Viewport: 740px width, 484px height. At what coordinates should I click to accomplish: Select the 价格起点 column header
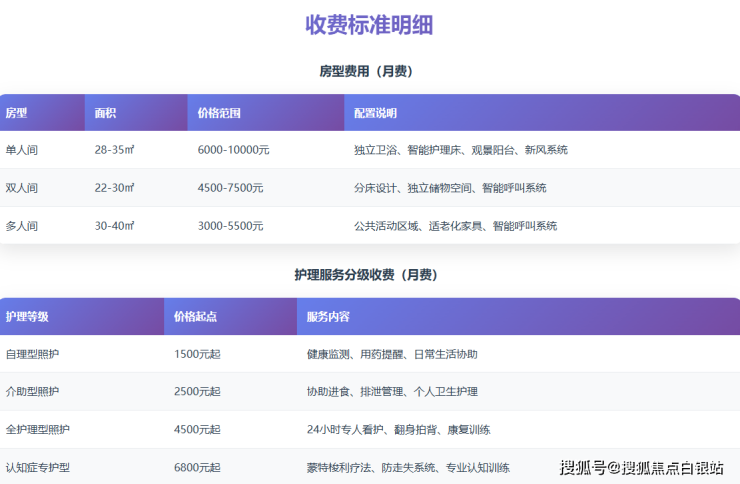[195, 316]
